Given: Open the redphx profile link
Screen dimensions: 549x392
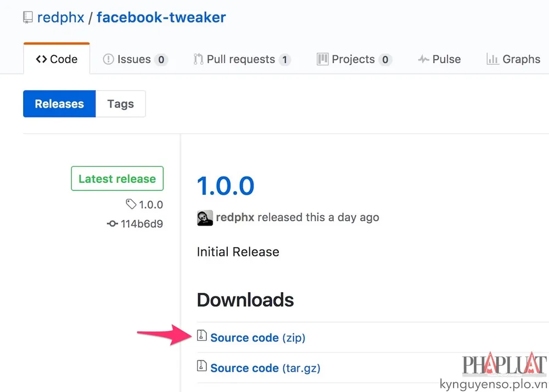Looking at the screenshot, I should tap(60, 16).
